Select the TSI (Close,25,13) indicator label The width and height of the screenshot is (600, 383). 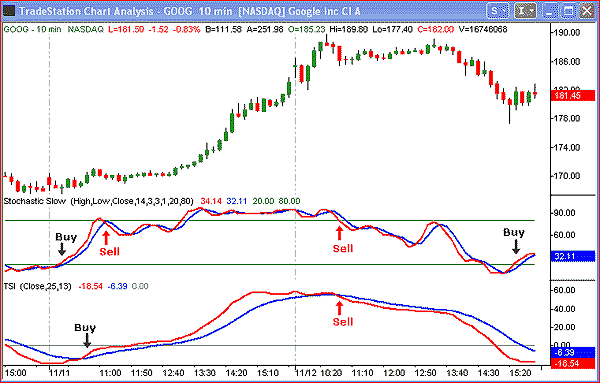click(37, 286)
